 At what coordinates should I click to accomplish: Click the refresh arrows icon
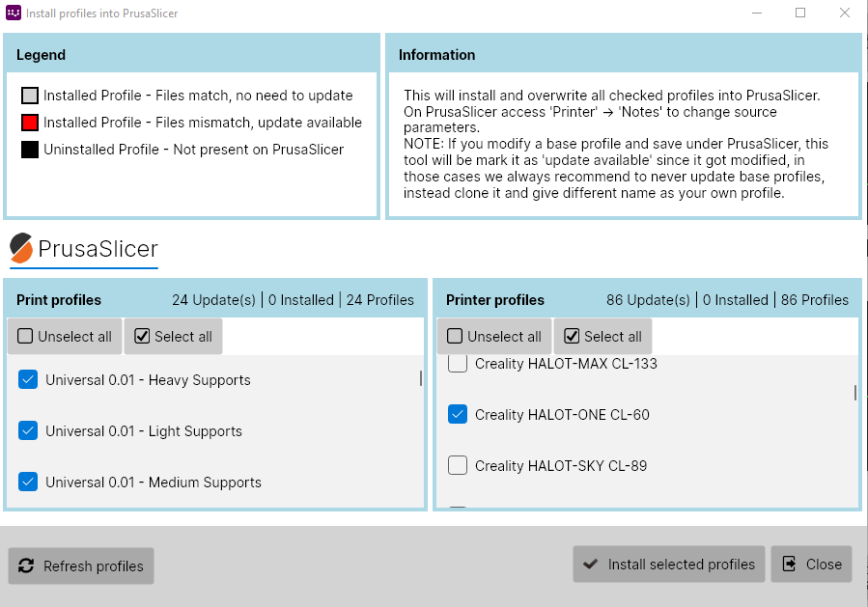pos(26,566)
